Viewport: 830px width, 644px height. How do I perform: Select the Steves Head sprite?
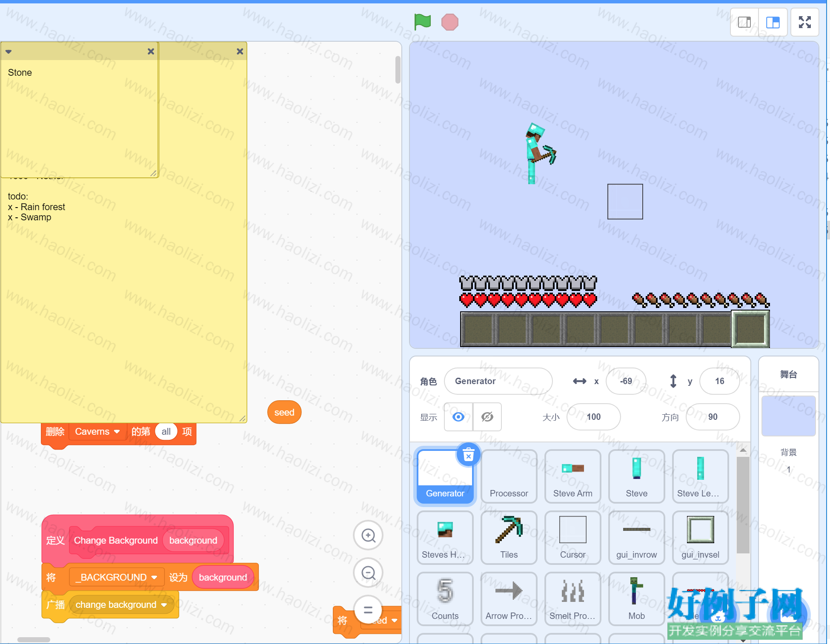click(x=445, y=538)
